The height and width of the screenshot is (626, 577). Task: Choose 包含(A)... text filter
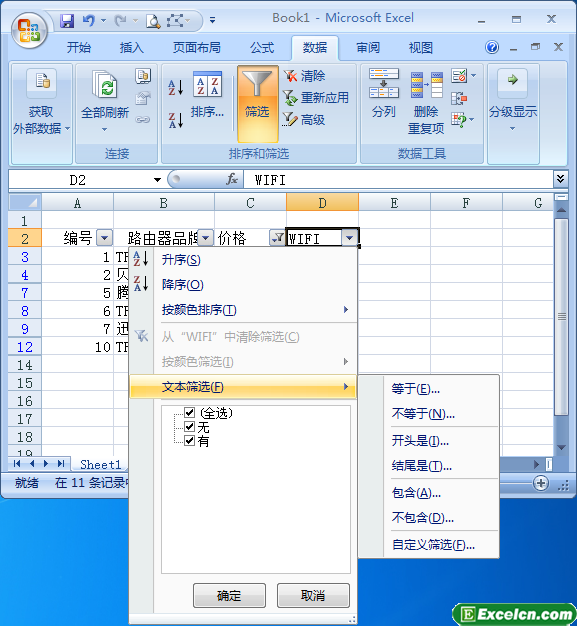pyautogui.click(x=429, y=493)
